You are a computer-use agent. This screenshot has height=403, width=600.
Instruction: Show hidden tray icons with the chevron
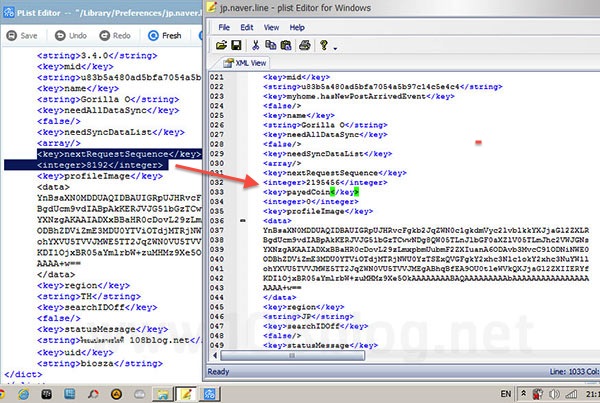(x=523, y=394)
